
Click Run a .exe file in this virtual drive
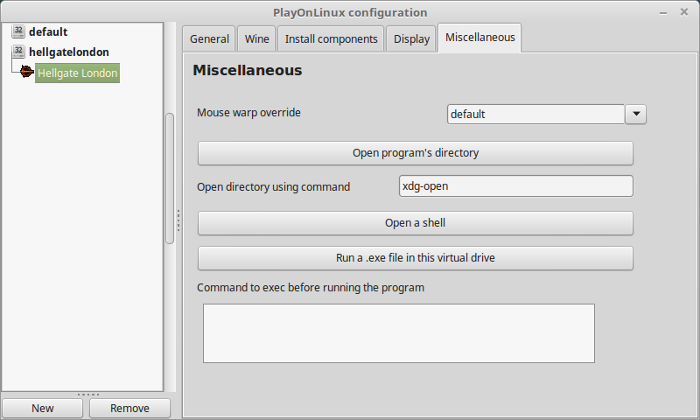pyautogui.click(x=416, y=258)
